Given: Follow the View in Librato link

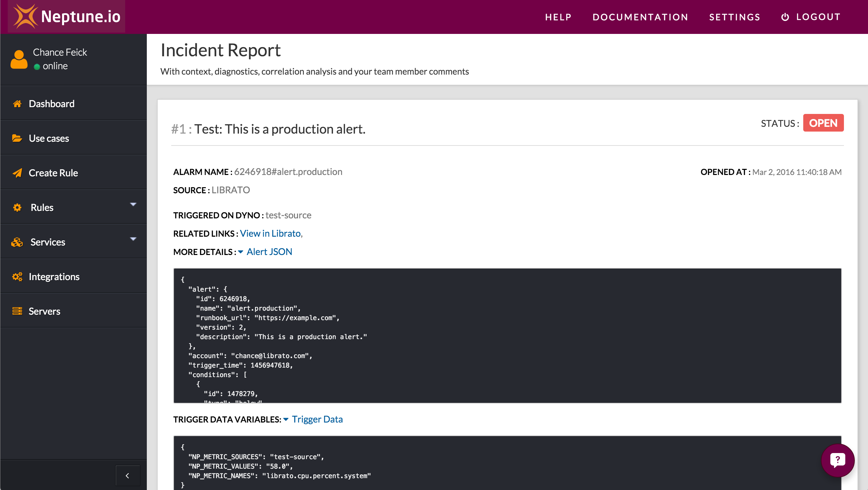Looking at the screenshot, I should [271, 233].
